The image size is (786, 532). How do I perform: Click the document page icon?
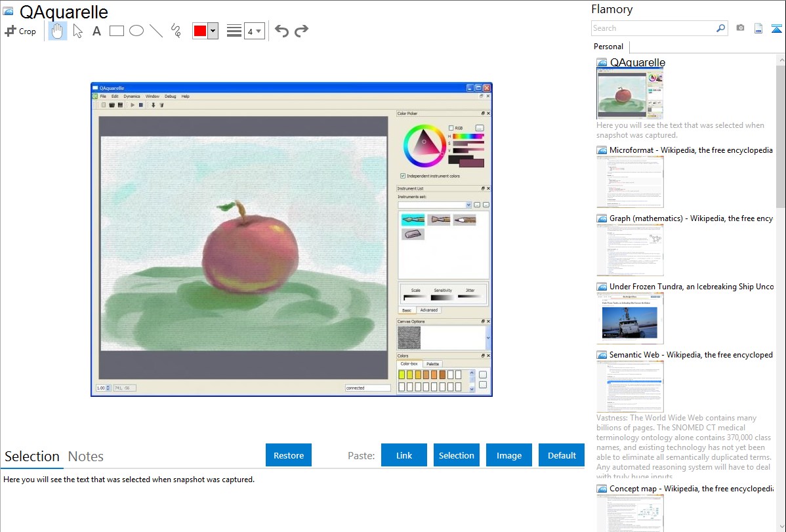tap(758, 28)
